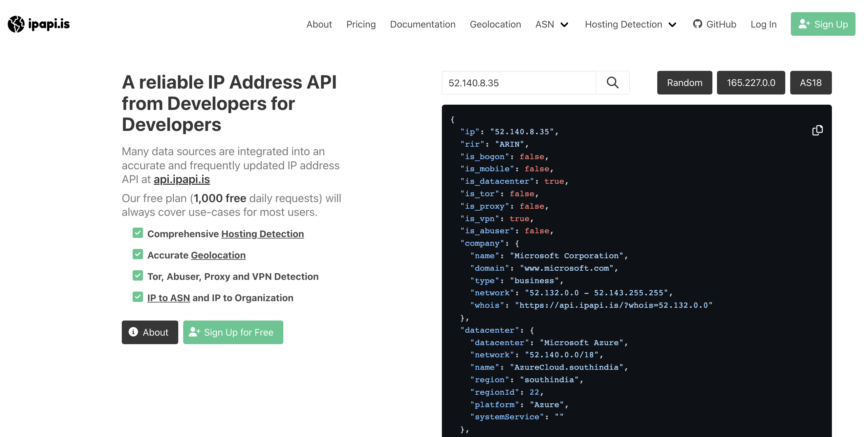Click Log In
This screenshot has height=437, width=868.
pyautogui.click(x=763, y=24)
